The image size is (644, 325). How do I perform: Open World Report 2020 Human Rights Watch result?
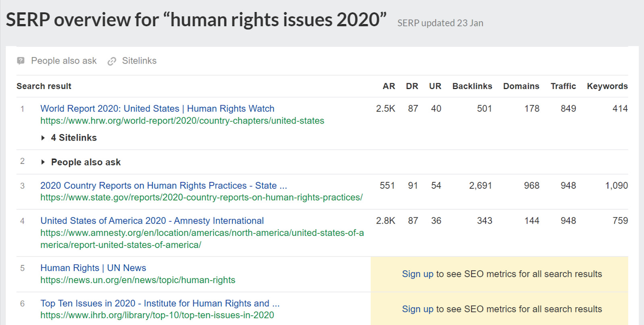[x=157, y=108]
